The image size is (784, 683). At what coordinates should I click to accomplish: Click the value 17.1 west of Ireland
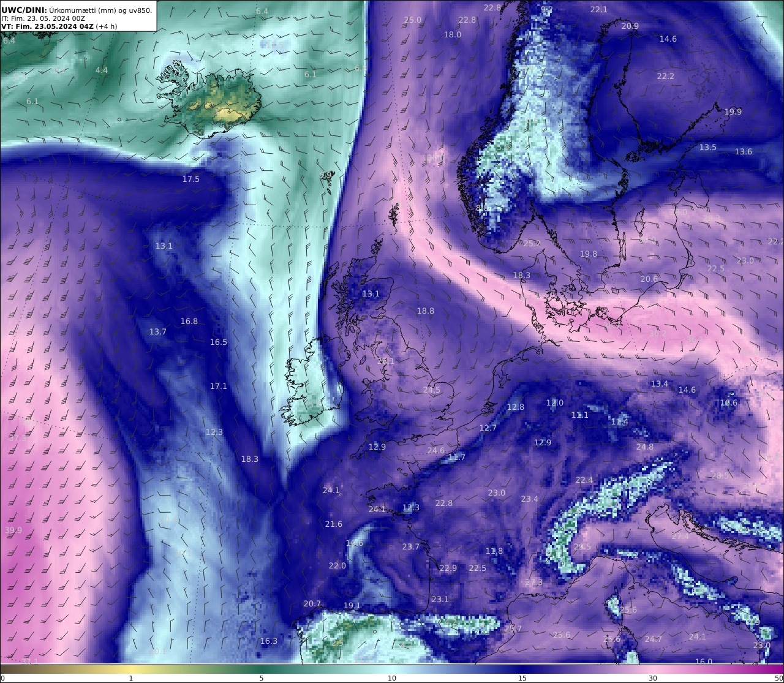219,386
